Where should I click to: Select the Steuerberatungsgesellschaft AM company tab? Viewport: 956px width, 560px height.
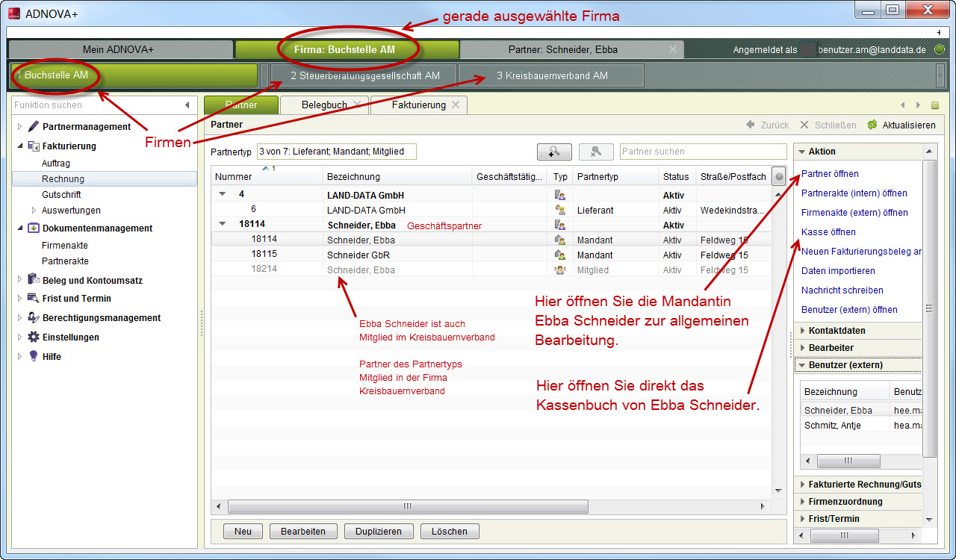[x=364, y=75]
